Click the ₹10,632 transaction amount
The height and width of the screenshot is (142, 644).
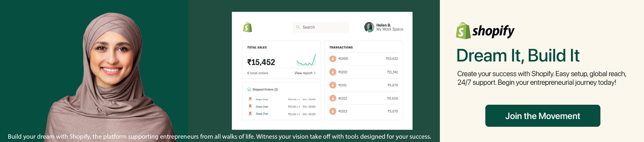pyautogui.click(x=392, y=59)
